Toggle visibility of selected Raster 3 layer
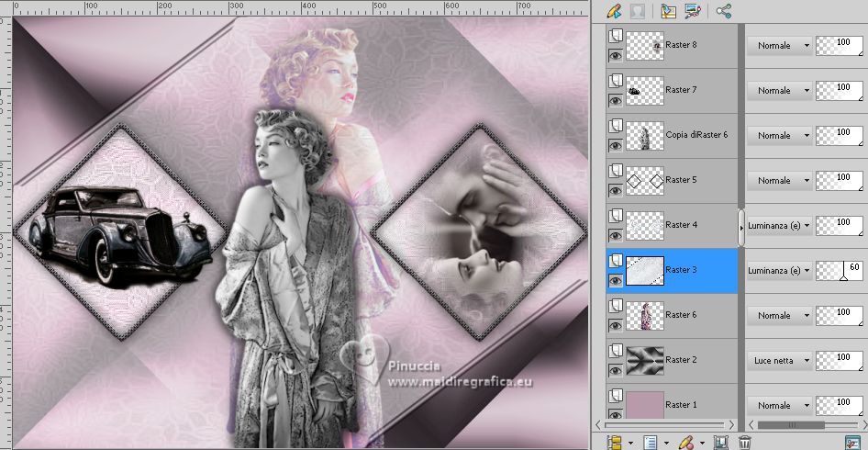The width and height of the screenshot is (868, 450). click(x=615, y=280)
